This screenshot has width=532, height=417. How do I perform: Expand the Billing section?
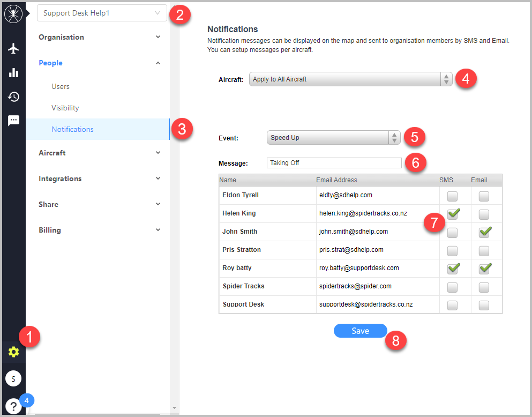pyautogui.click(x=100, y=230)
